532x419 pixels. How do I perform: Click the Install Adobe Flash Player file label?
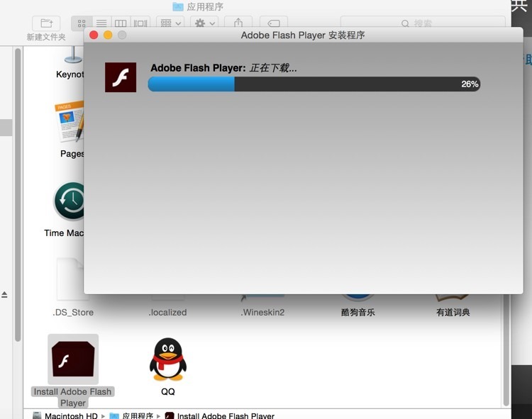pos(72,397)
